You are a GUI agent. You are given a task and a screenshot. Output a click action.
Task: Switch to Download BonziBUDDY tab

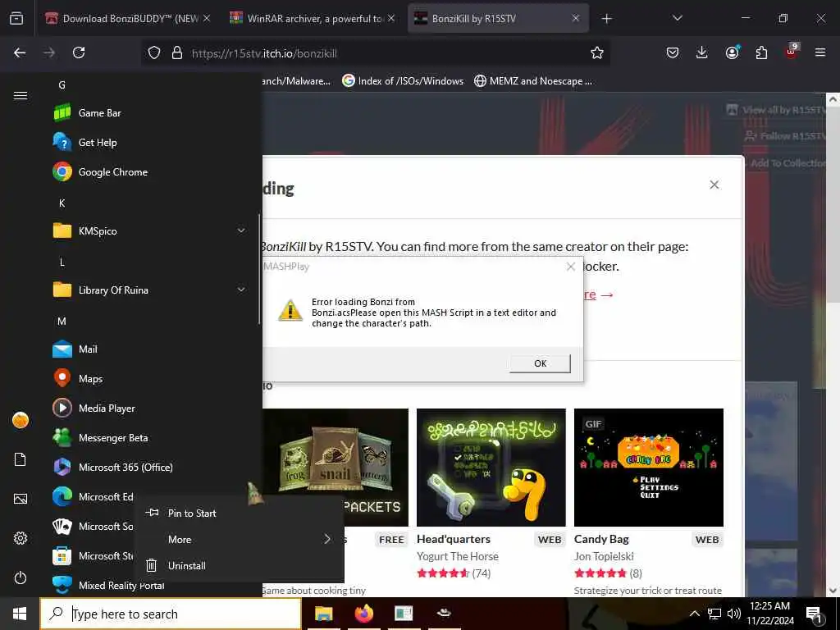click(127, 19)
